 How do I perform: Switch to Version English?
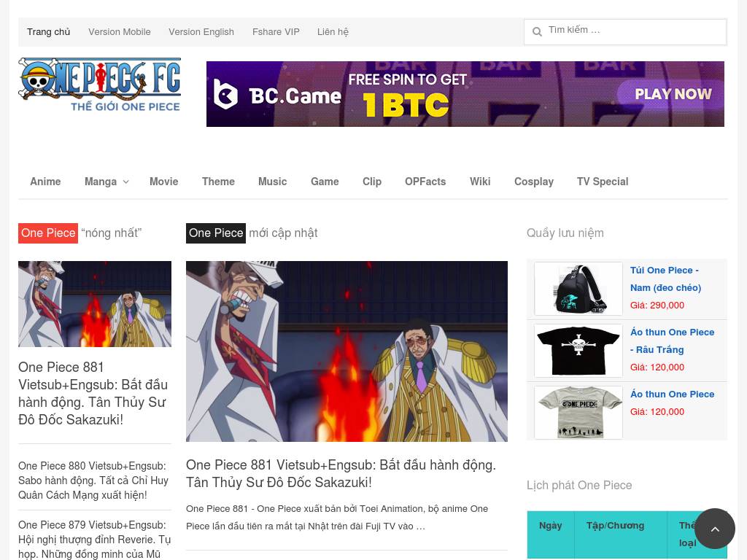[x=201, y=32]
